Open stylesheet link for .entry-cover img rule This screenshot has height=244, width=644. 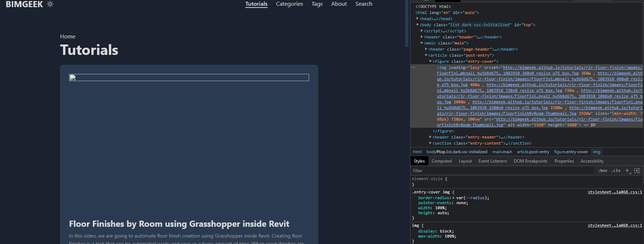click(x=615, y=192)
